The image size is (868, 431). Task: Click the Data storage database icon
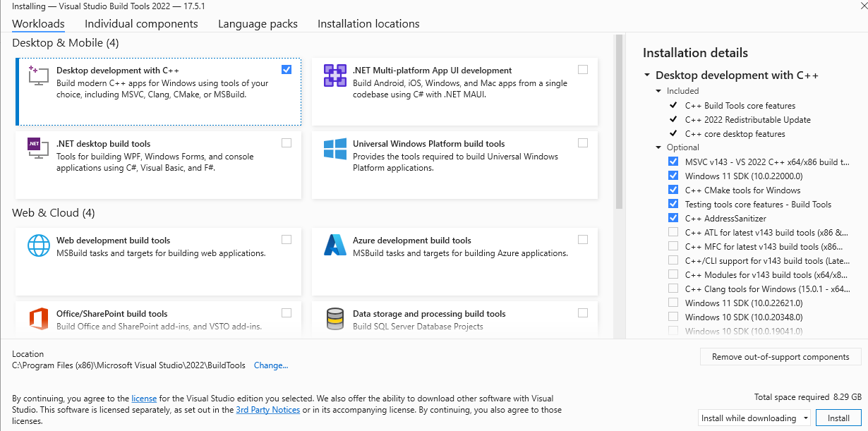[x=334, y=319]
